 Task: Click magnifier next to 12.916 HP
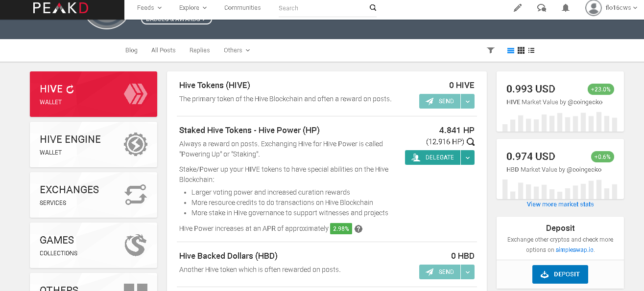471,142
